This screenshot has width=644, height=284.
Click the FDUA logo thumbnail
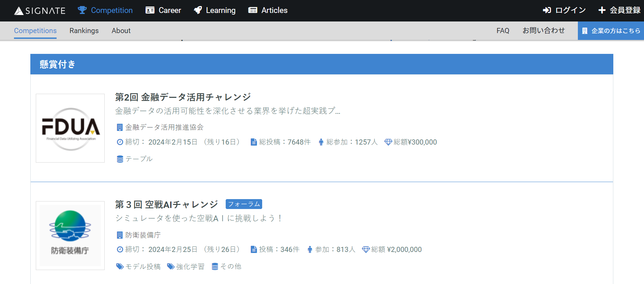(70, 128)
